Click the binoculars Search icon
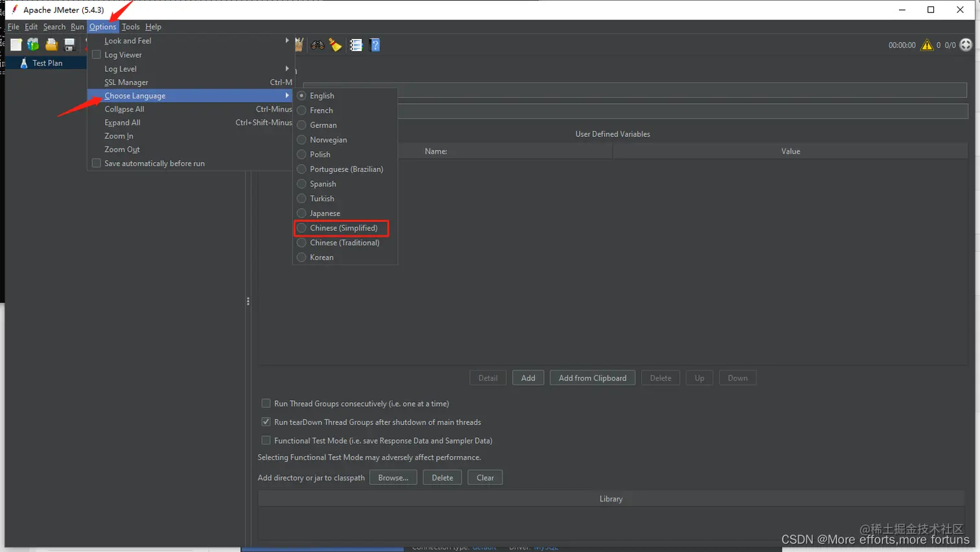Screen dimensions: 980x552 [318, 45]
